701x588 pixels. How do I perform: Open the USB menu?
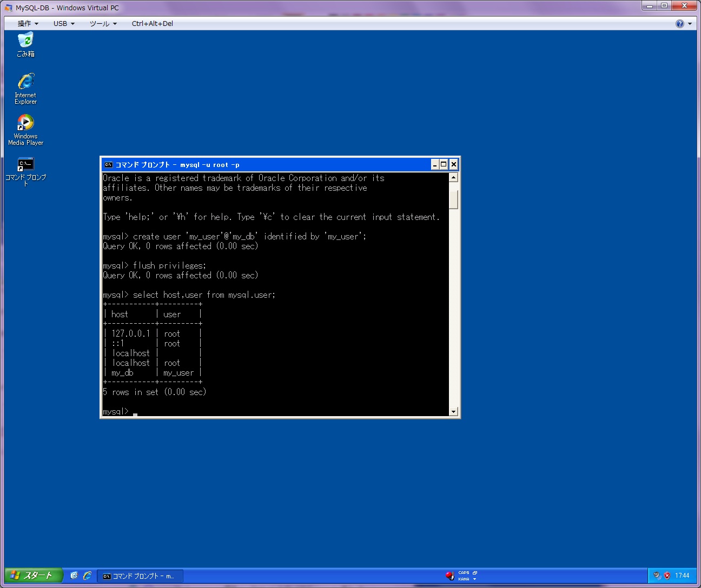(64, 24)
